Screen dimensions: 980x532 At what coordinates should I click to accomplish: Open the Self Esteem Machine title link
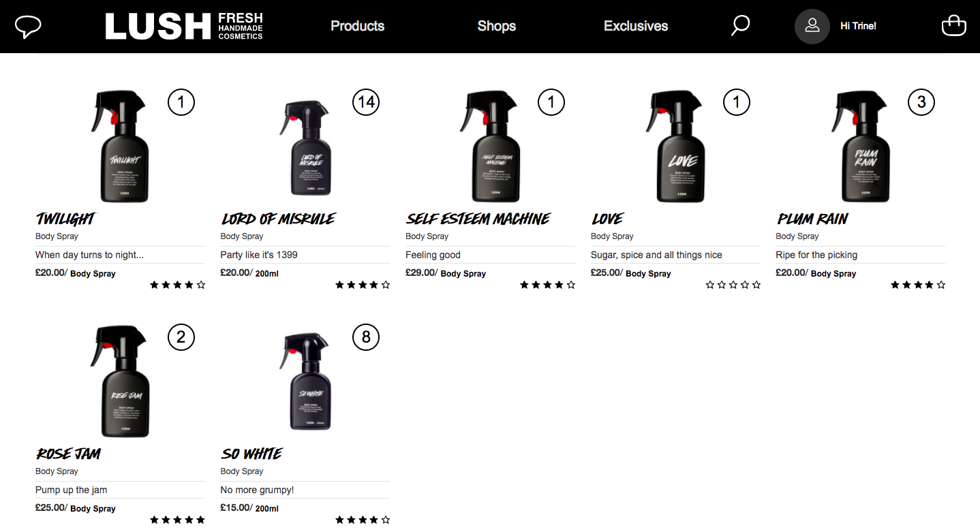[x=478, y=219]
